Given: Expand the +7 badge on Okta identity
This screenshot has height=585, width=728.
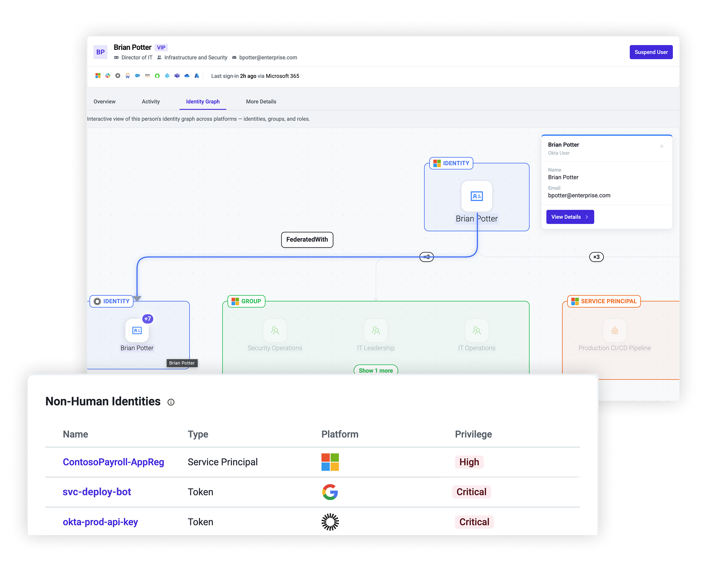Looking at the screenshot, I should [x=148, y=319].
